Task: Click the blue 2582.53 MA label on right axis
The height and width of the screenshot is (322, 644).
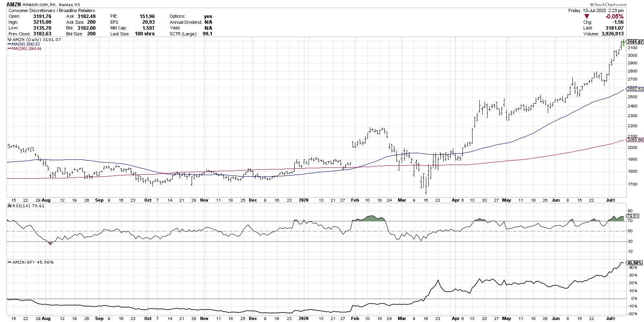Action: click(x=635, y=89)
